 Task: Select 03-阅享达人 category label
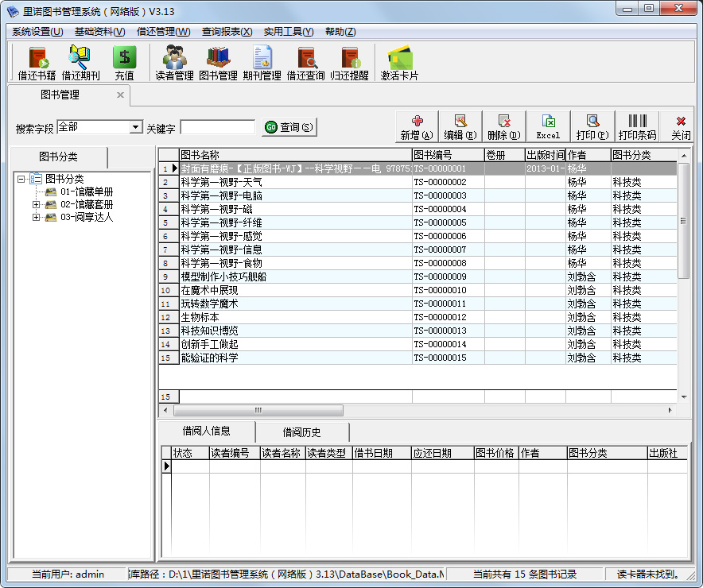87,217
